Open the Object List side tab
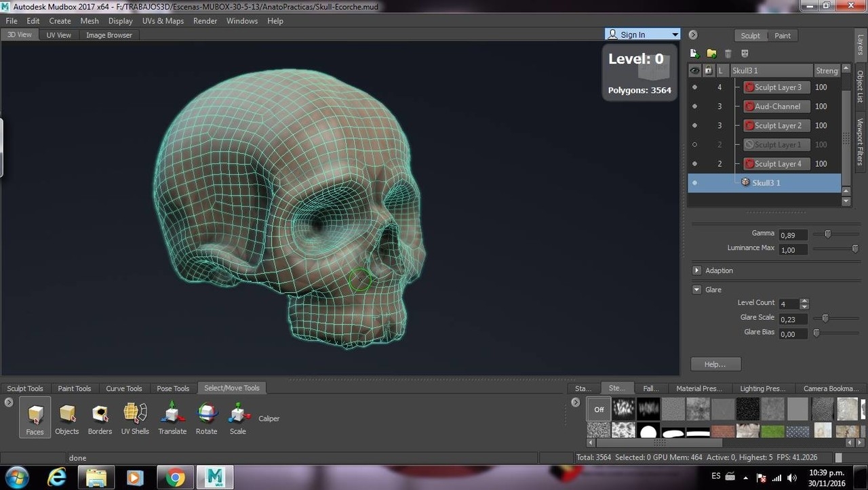Viewport: 868px width, 490px height. pos(860,86)
